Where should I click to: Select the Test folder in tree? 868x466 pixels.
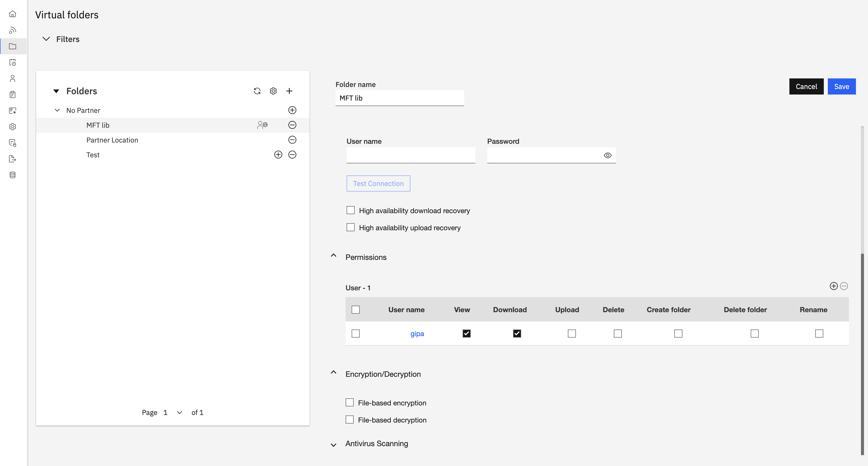[x=93, y=155]
